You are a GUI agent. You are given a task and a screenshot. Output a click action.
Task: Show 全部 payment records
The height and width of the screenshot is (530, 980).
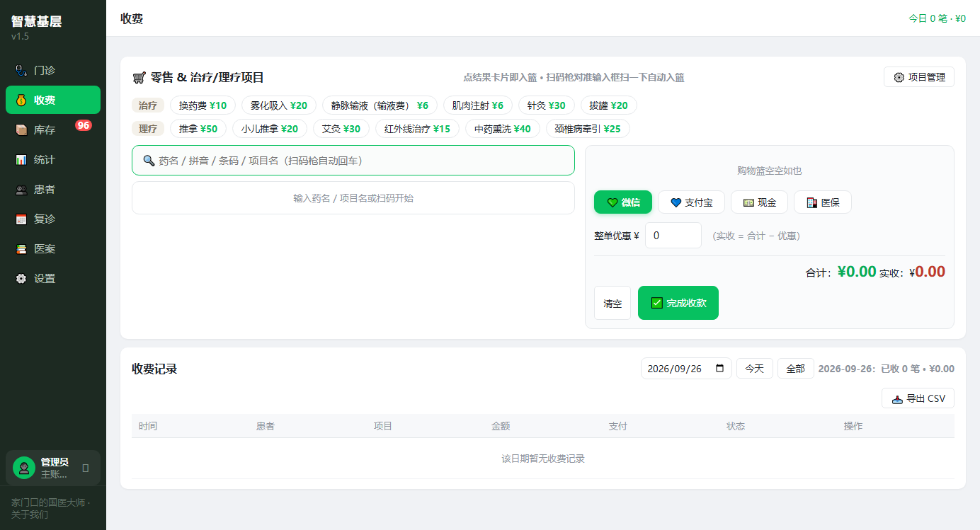click(x=796, y=369)
